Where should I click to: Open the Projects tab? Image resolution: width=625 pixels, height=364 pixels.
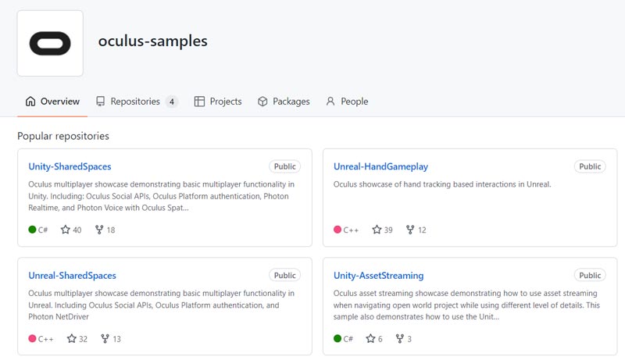click(x=218, y=102)
